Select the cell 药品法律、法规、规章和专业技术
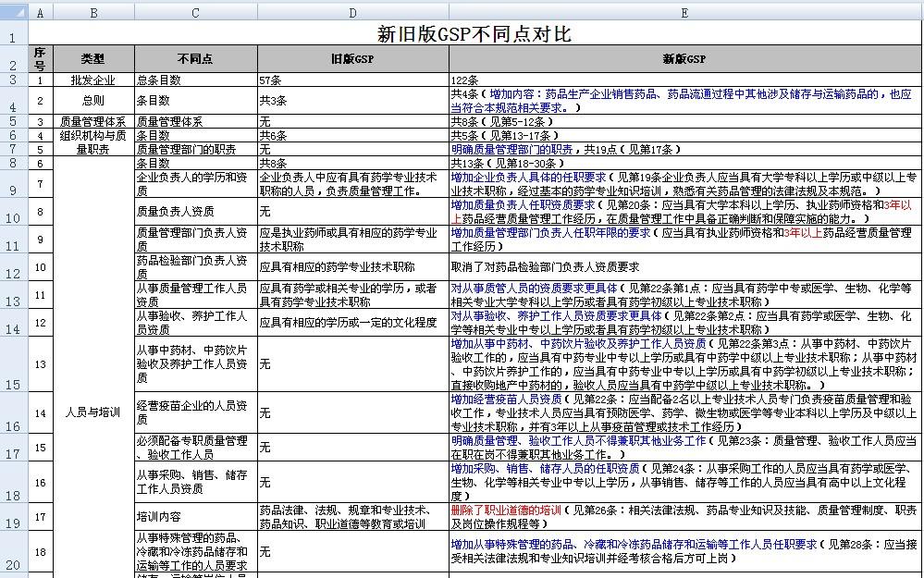This screenshot has width=924, height=578. pyautogui.click(x=353, y=517)
